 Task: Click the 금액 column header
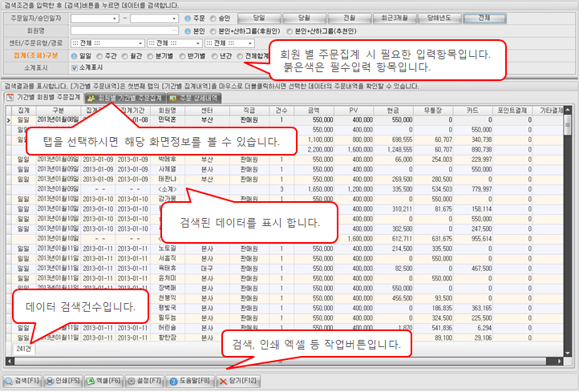[x=314, y=111]
